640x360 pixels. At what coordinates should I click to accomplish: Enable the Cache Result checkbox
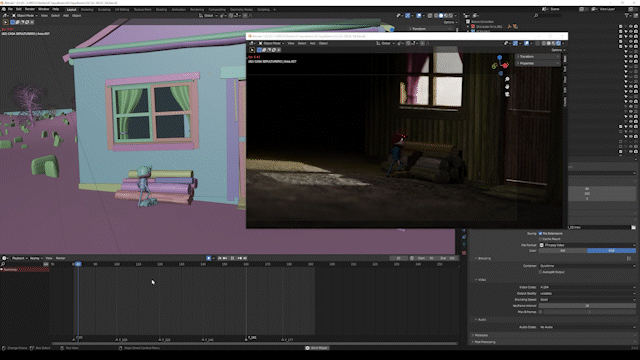coord(540,239)
